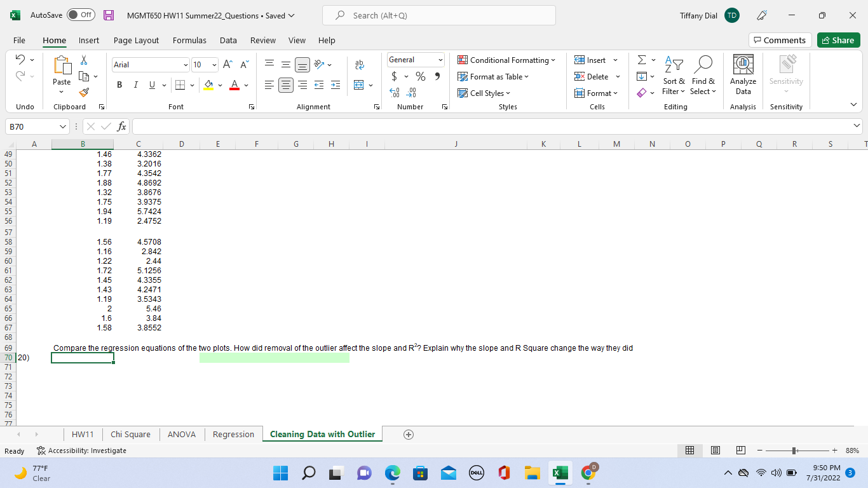Screen dimensions: 868x488
Task: Open the Regression sheet tab
Action: [233, 435]
